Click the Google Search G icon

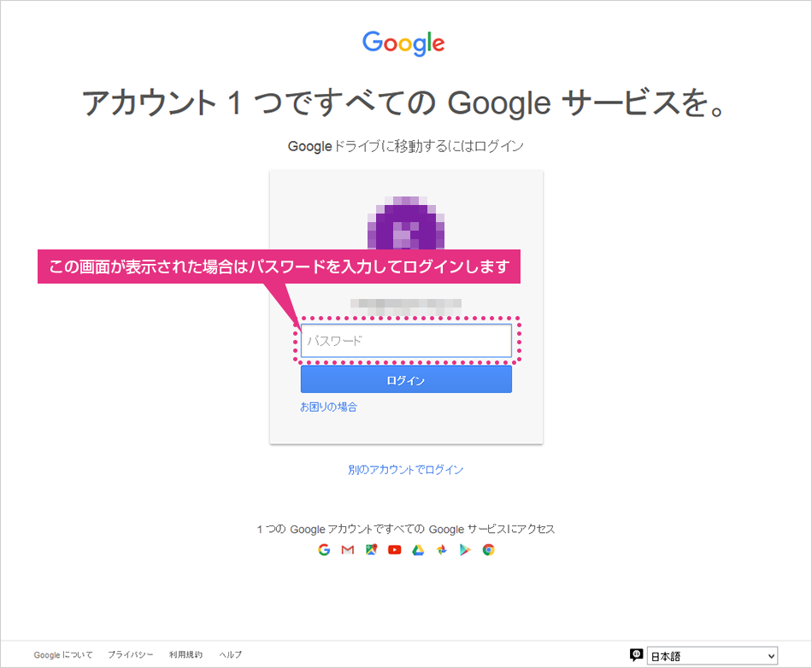(324, 550)
